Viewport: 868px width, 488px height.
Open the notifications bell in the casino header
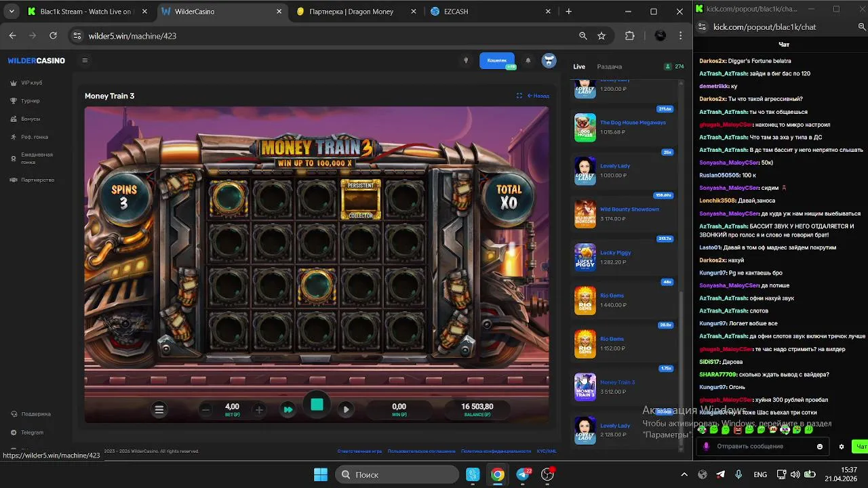pyautogui.click(x=528, y=60)
